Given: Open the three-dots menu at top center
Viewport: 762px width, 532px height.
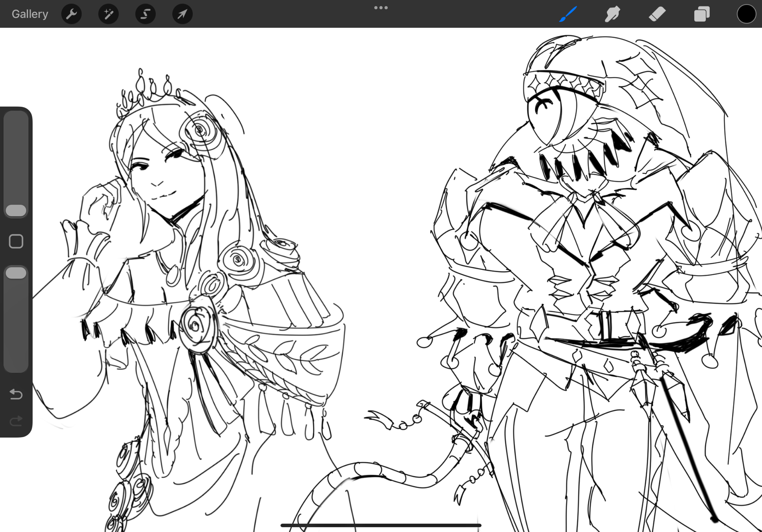Looking at the screenshot, I should 381,8.
